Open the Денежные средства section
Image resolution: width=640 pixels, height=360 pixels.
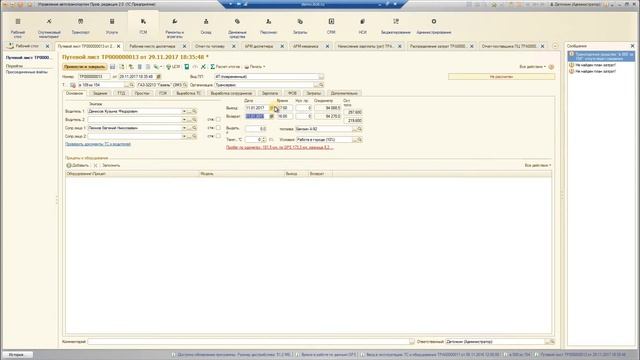[x=237, y=27]
